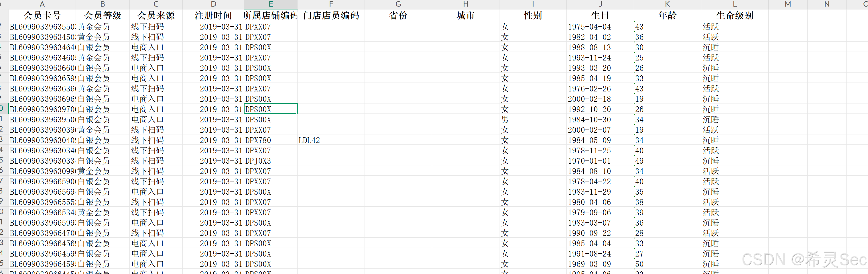Select the DPX780 store code cell
Viewport: 868px width, 274px height.
(x=271, y=140)
